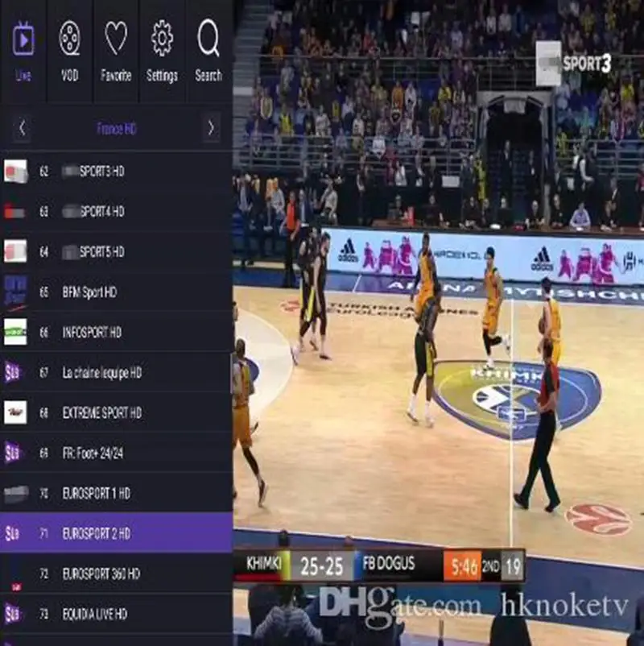Select channel 69 FR: Foot+ 24/24
Viewport: 644px width, 646px height.
click(116, 453)
